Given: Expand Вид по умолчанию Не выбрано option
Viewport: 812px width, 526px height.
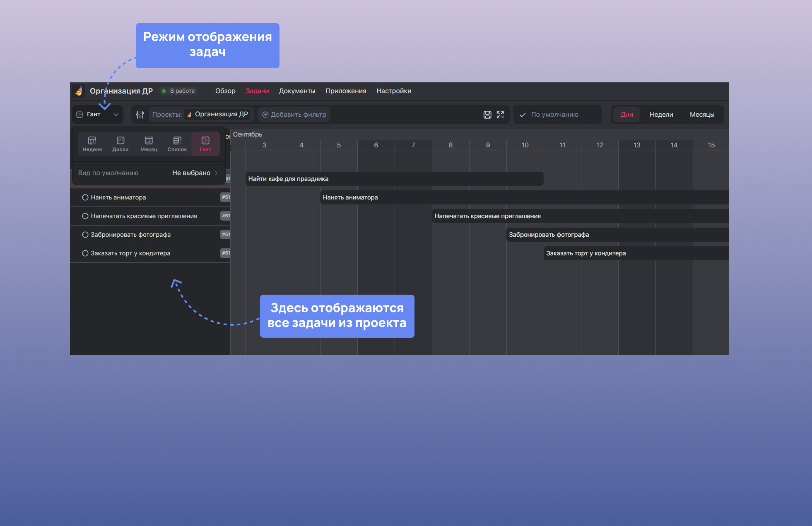Looking at the screenshot, I should coord(195,173).
